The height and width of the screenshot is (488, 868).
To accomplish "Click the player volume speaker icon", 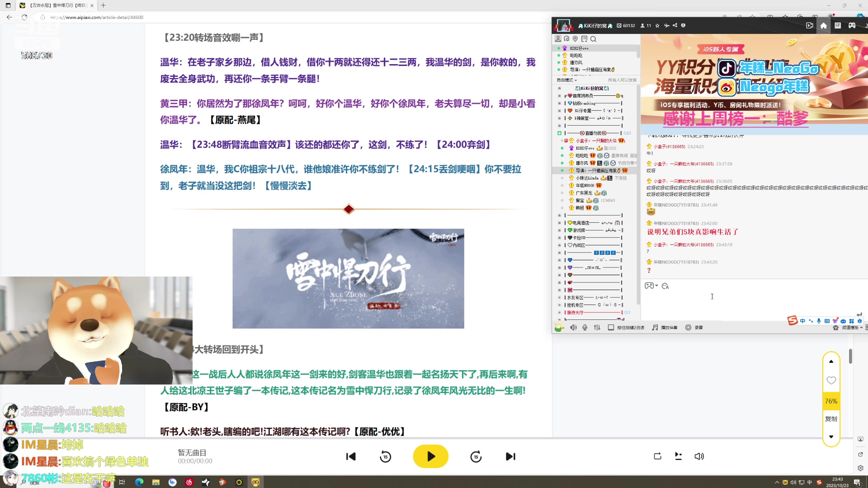I will tap(699, 456).
